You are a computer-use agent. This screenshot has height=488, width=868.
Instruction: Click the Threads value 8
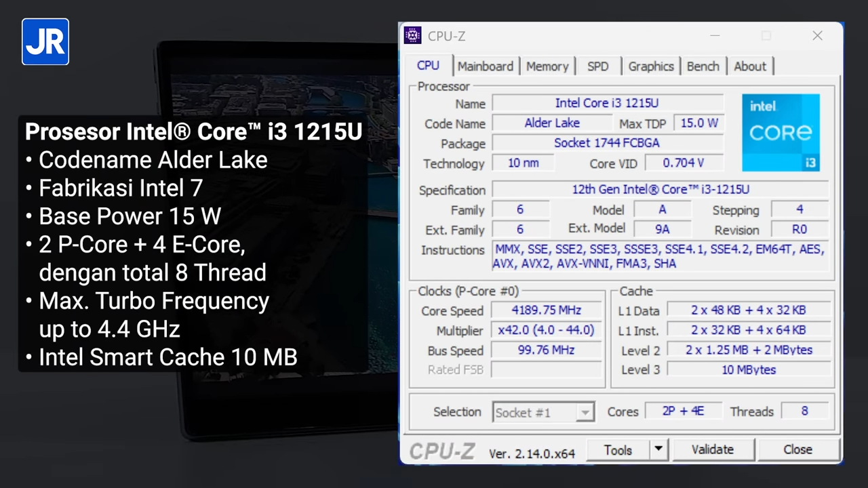click(x=805, y=411)
